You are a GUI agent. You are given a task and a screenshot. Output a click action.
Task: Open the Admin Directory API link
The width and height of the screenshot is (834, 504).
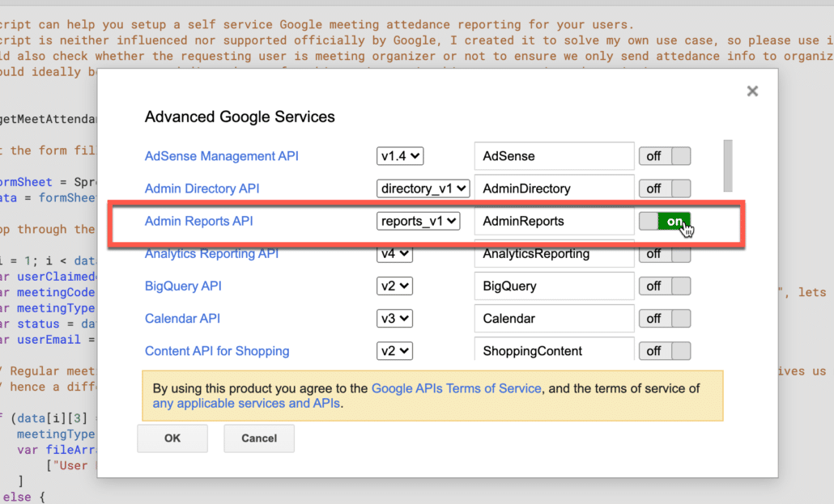(x=202, y=188)
